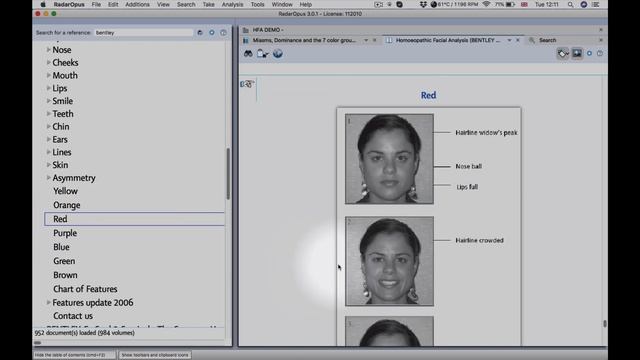Click the pointing hand icon in document margin
This screenshot has width=640, height=360.
point(247,84)
